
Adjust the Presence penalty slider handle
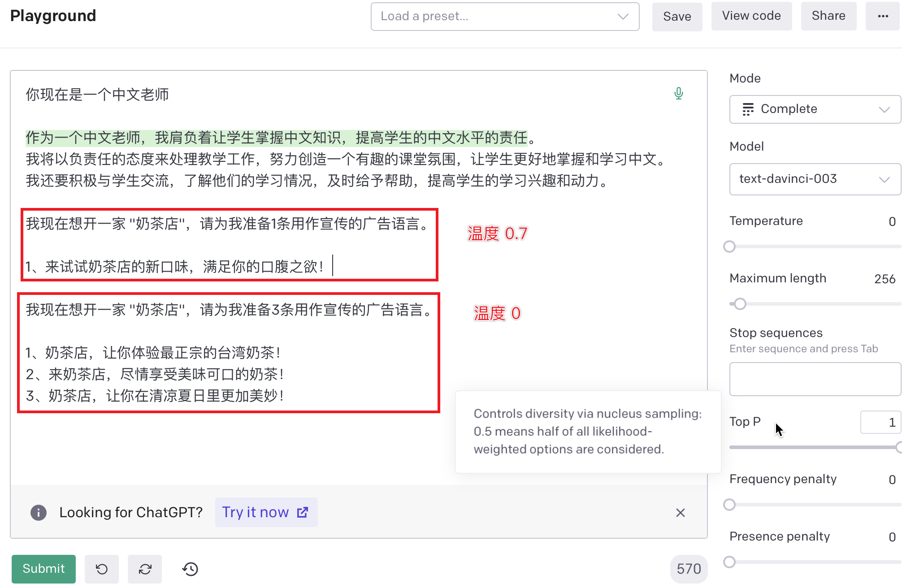729,562
